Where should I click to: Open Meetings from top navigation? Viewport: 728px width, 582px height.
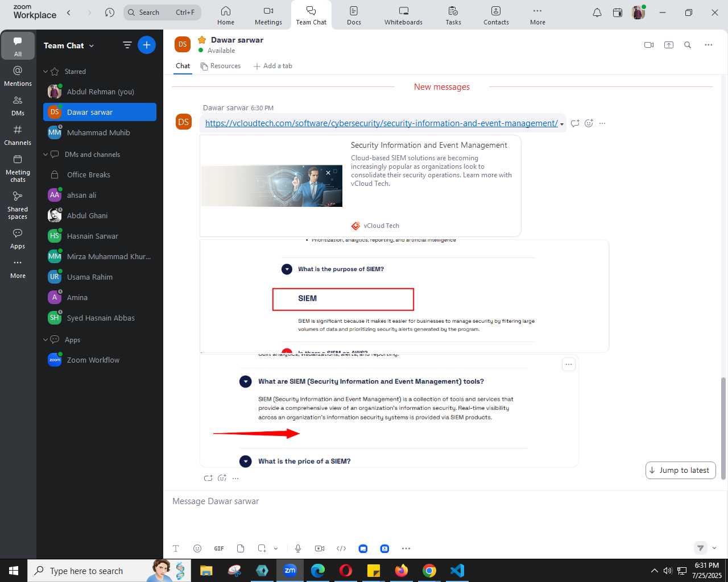point(268,15)
